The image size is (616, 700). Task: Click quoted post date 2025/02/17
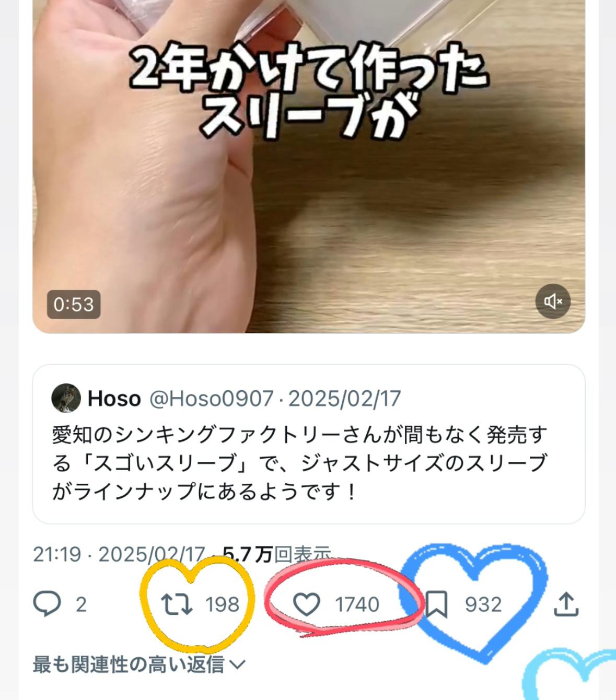344,399
